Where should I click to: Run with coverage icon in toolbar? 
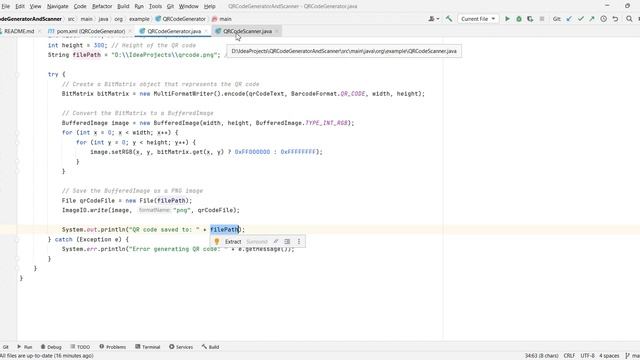pyautogui.click(x=530, y=19)
